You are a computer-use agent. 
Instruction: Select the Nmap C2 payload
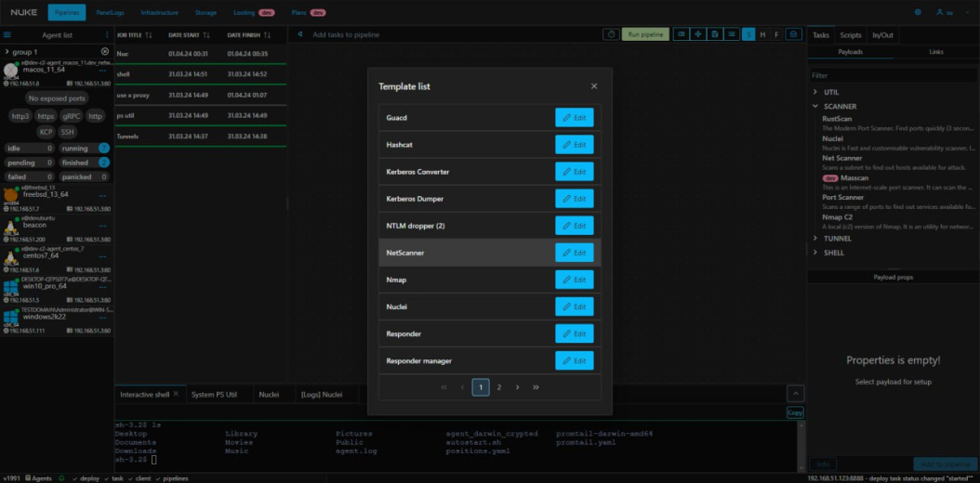coord(836,217)
